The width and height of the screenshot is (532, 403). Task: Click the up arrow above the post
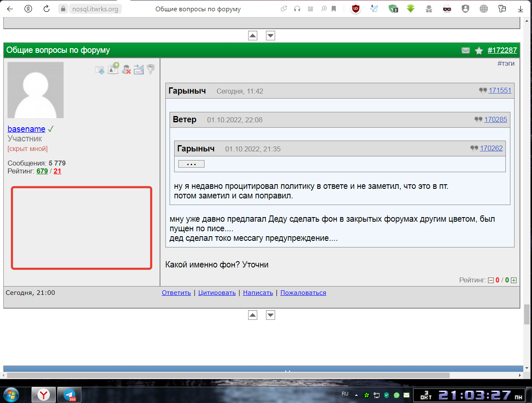coord(253,36)
